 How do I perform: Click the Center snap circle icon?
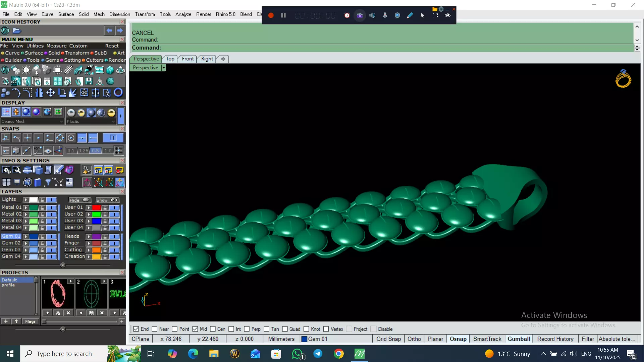point(71,138)
